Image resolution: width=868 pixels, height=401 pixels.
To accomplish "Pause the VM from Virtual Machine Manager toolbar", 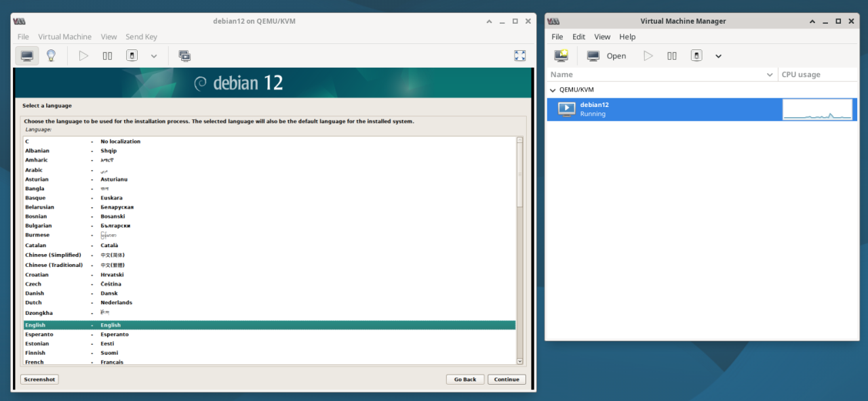I will [x=671, y=56].
